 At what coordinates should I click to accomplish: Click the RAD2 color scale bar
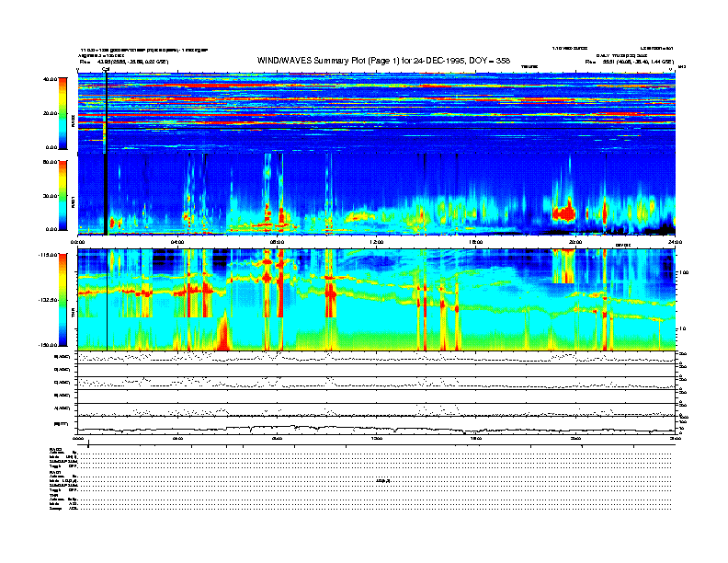(61, 113)
